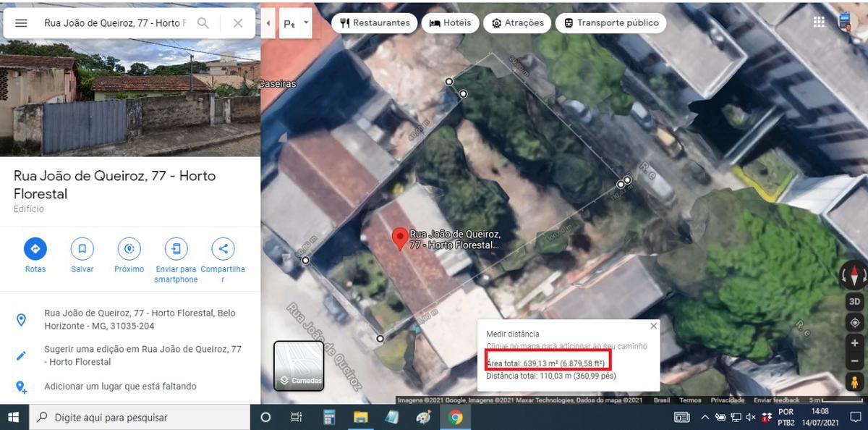
Task: Click the search magnifier icon
Action: tap(203, 23)
